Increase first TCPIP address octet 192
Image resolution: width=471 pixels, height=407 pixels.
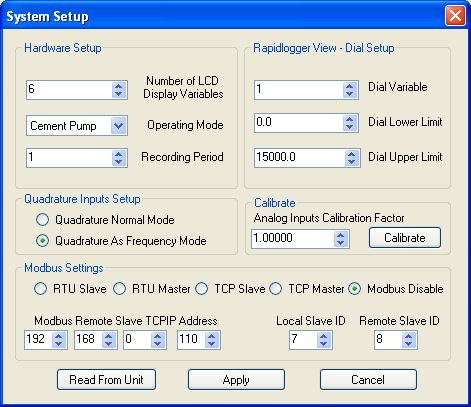pos(59,336)
